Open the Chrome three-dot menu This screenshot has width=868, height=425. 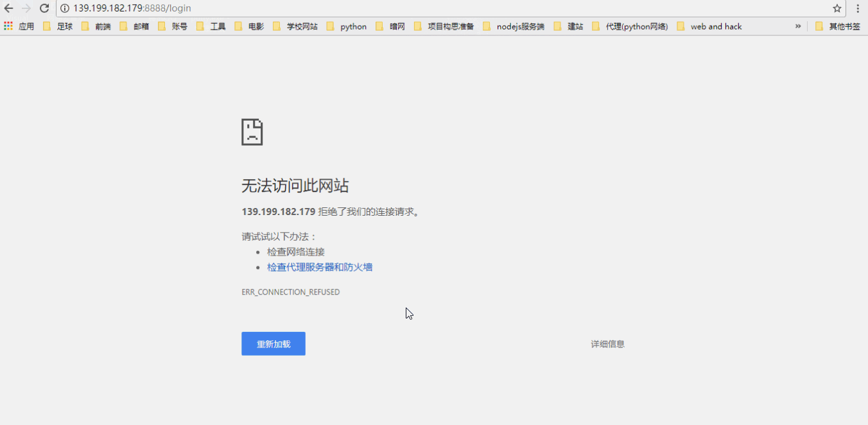coord(858,8)
